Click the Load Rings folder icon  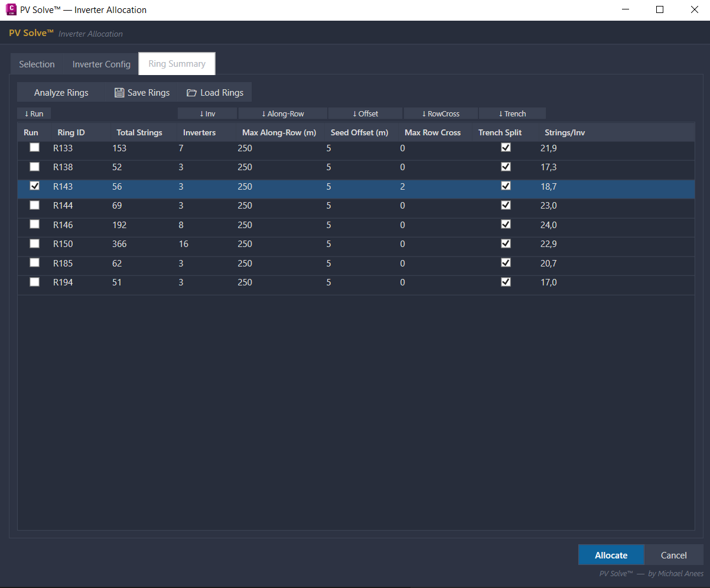pyautogui.click(x=191, y=93)
